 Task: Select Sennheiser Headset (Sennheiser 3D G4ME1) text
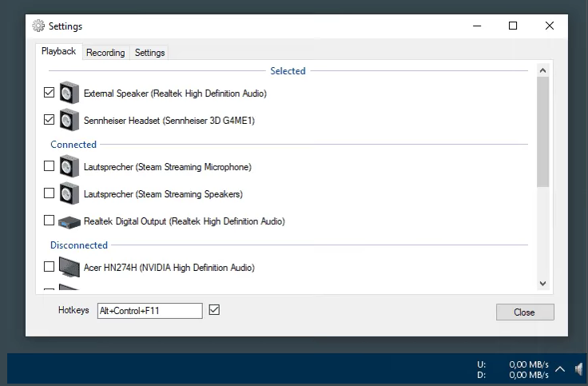[169, 121]
